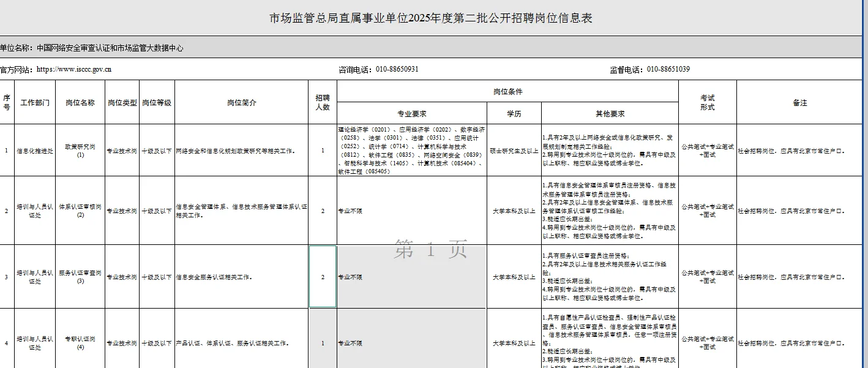868x368 pixels.
Task: Select the 网络安全和信息化规划政策研究等相关工作 description cell
Action: tap(241, 150)
